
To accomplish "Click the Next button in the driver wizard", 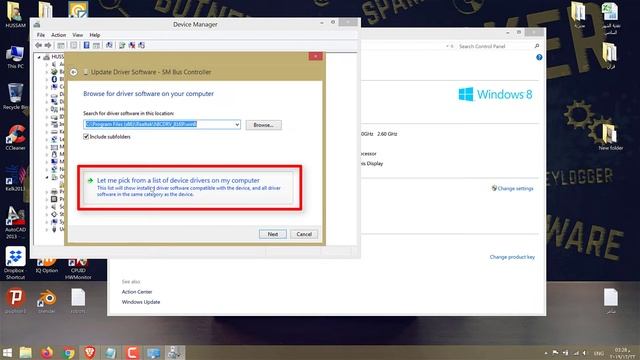I will (273, 234).
